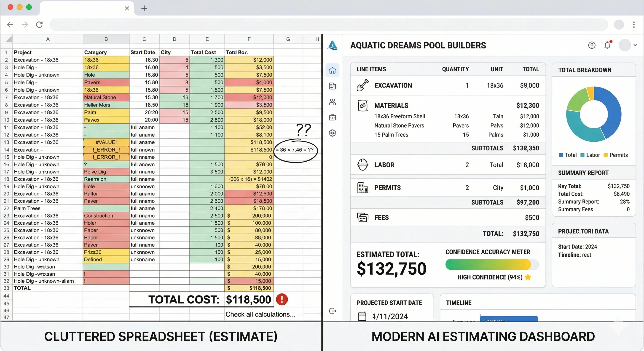The image size is (644, 351).
Task: Click the Fees receipt icon
Action: pyautogui.click(x=363, y=217)
